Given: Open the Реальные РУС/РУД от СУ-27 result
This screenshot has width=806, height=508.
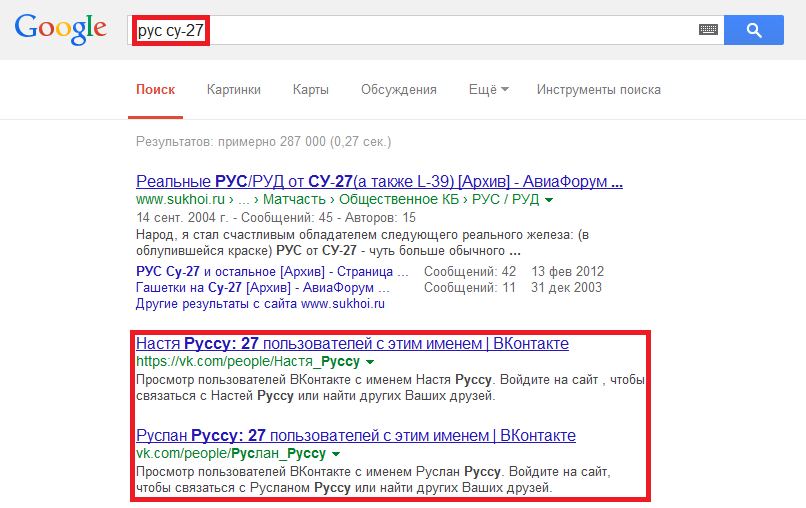Looking at the screenshot, I should tap(379, 182).
